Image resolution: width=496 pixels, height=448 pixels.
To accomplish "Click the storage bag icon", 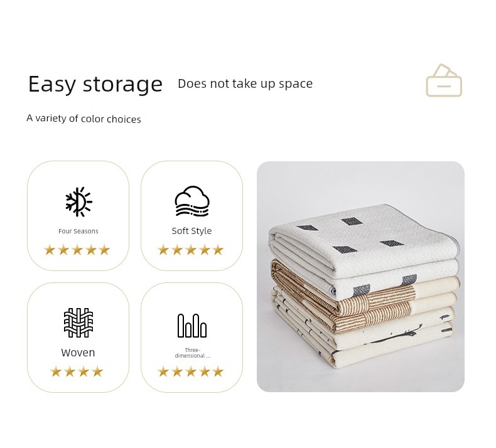I will pyautogui.click(x=444, y=80).
